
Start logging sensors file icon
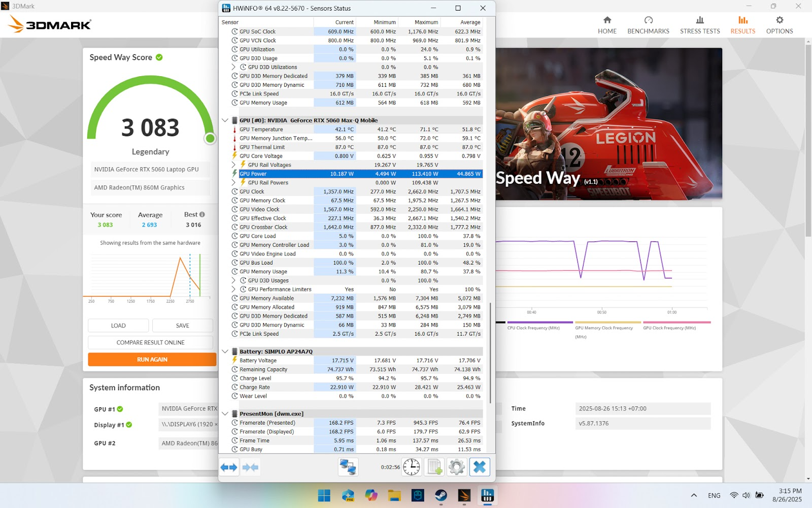pos(434,467)
